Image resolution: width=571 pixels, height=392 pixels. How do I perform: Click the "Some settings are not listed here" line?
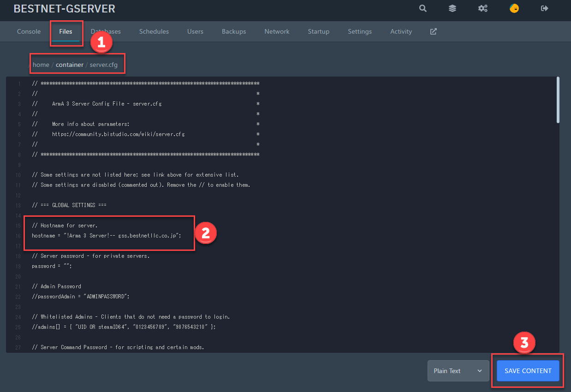pyautogui.click(x=135, y=175)
